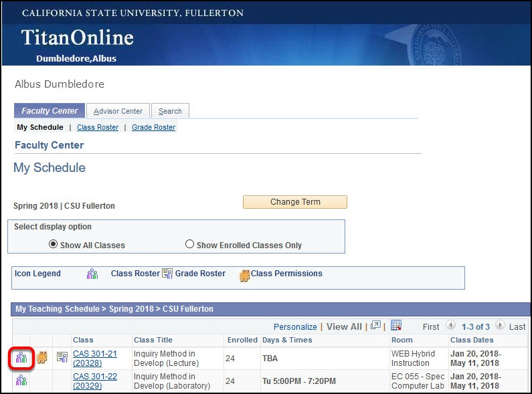Viewport: 532px width, 394px height.
Task: Click the Class Title column header
Action: pos(153,340)
